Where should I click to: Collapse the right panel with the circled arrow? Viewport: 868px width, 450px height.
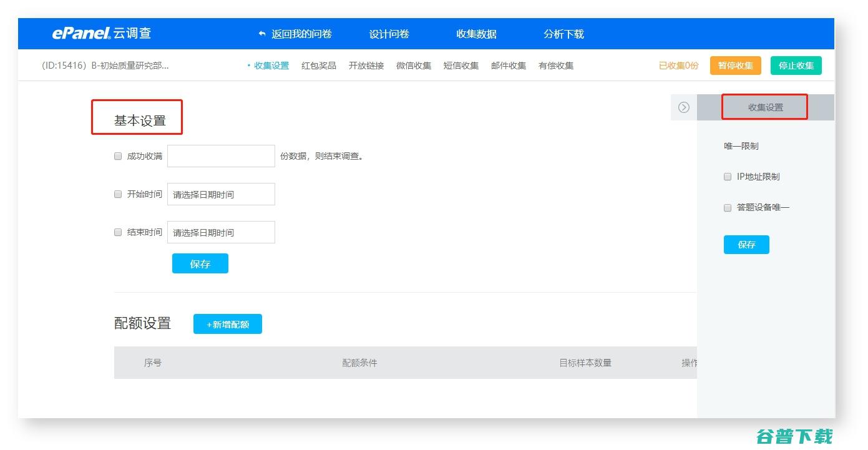click(x=684, y=107)
